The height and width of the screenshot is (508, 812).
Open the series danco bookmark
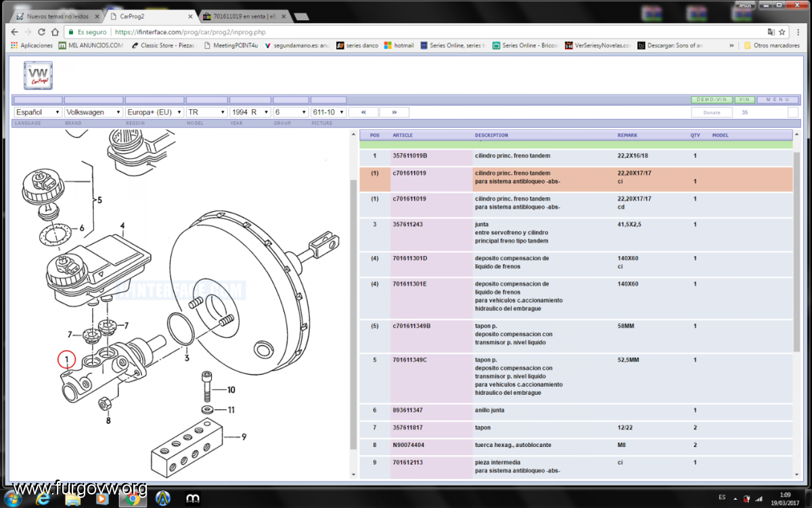[x=358, y=45]
